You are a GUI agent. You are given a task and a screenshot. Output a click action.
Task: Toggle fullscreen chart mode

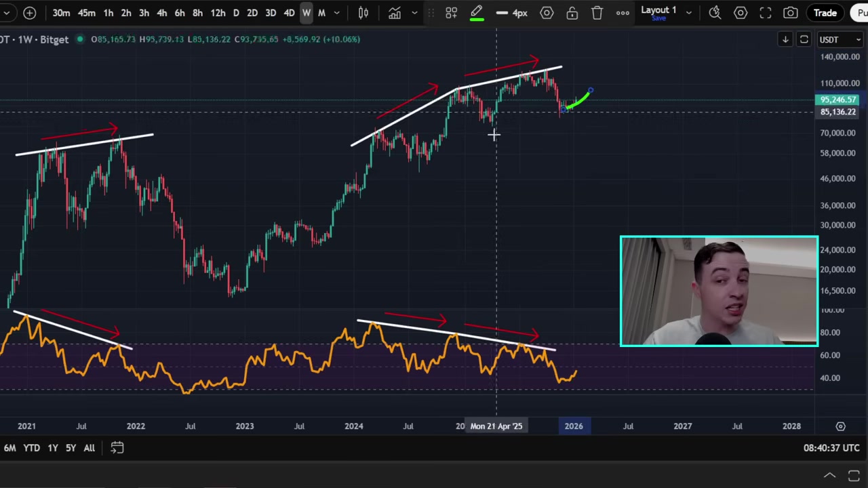point(766,12)
